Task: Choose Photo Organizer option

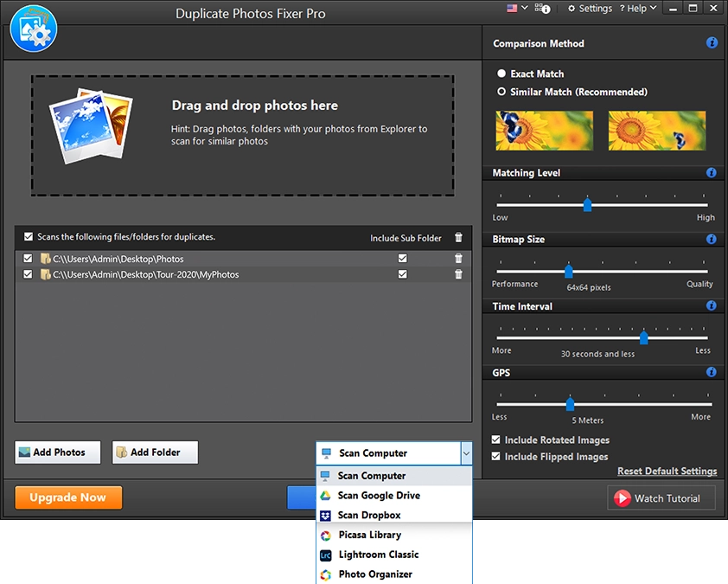Action: pyautogui.click(x=394, y=574)
